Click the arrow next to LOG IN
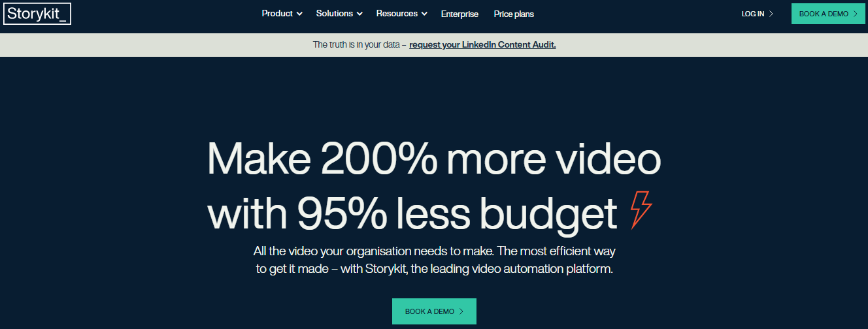The height and width of the screenshot is (329, 868). pos(771,14)
